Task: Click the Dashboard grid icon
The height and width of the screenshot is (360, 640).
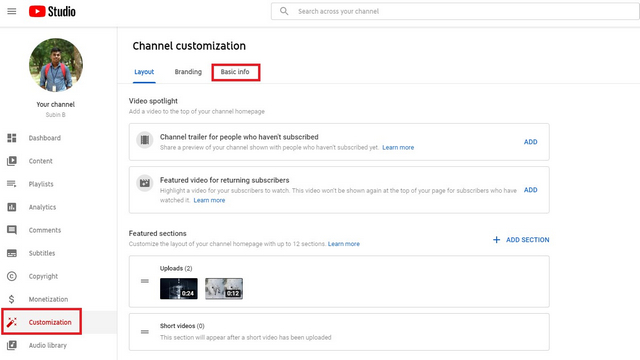Action: pyautogui.click(x=12, y=138)
